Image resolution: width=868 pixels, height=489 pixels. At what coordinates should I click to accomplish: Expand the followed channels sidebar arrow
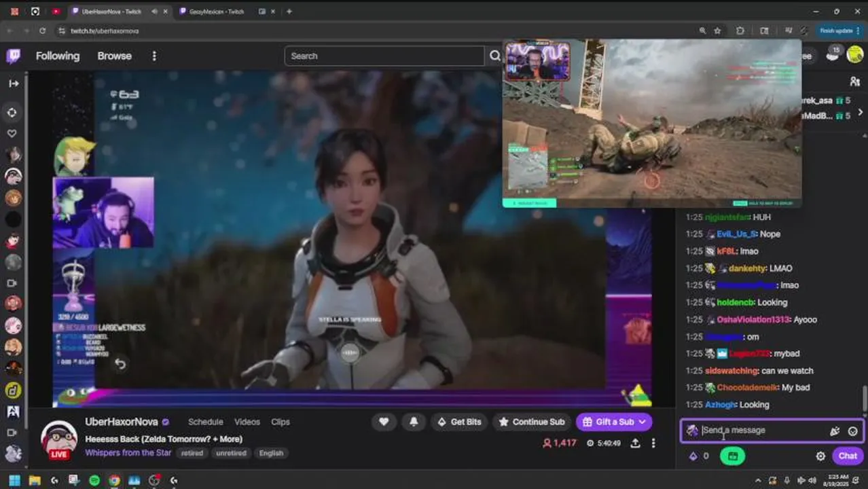coord(13,84)
